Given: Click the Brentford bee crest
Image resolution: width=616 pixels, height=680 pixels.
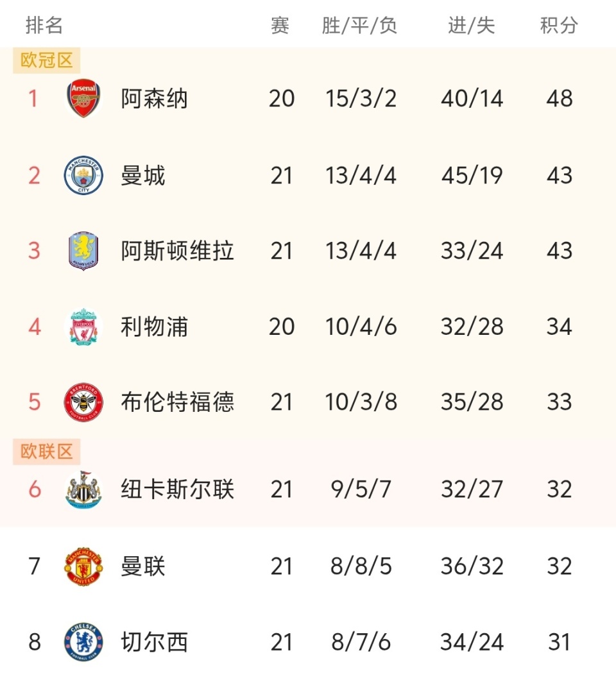Looking at the screenshot, I should pyautogui.click(x=83, y=402).
